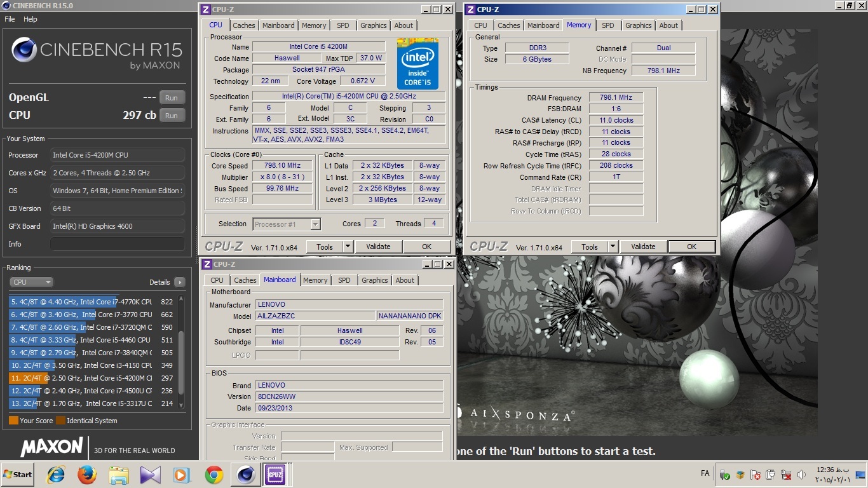
Task: Run the CPU benchmark
Action: coord(172,116)
